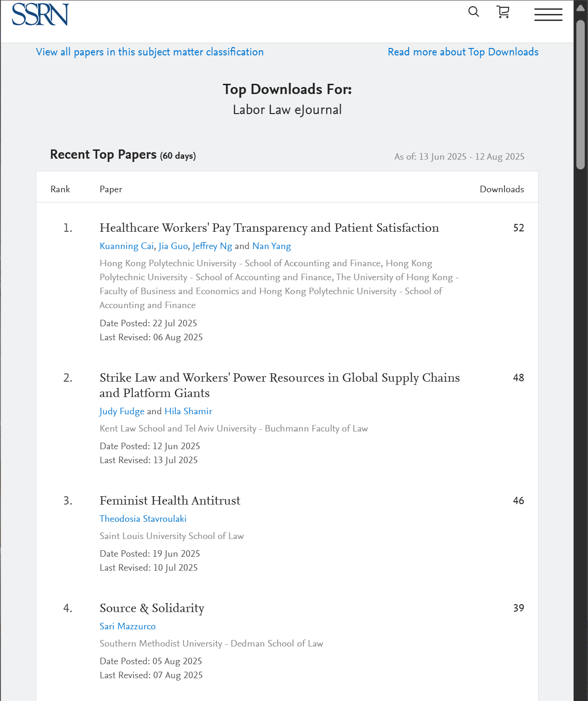Open the shopping cart icon
The height and width of the screenshot is (701, 588).
[503, 12]
